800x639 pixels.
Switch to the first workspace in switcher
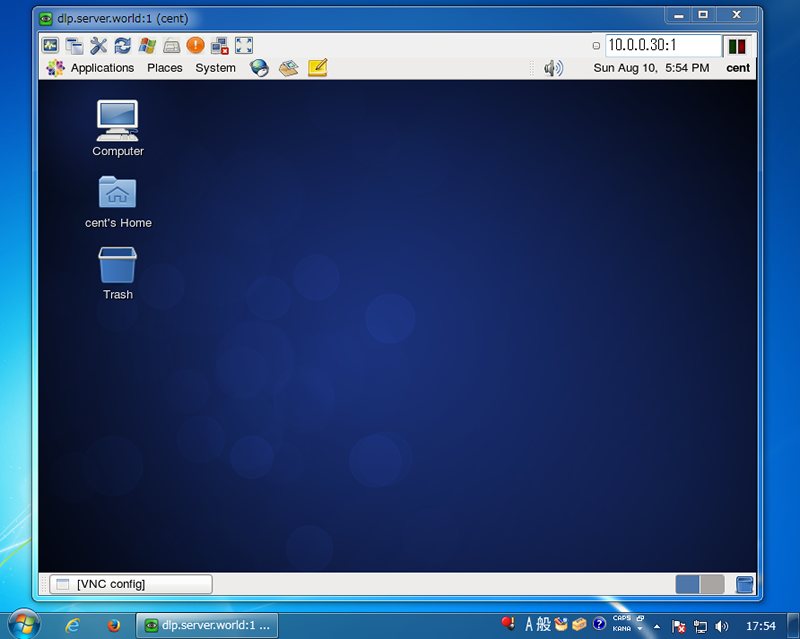(x=687, y=584)
